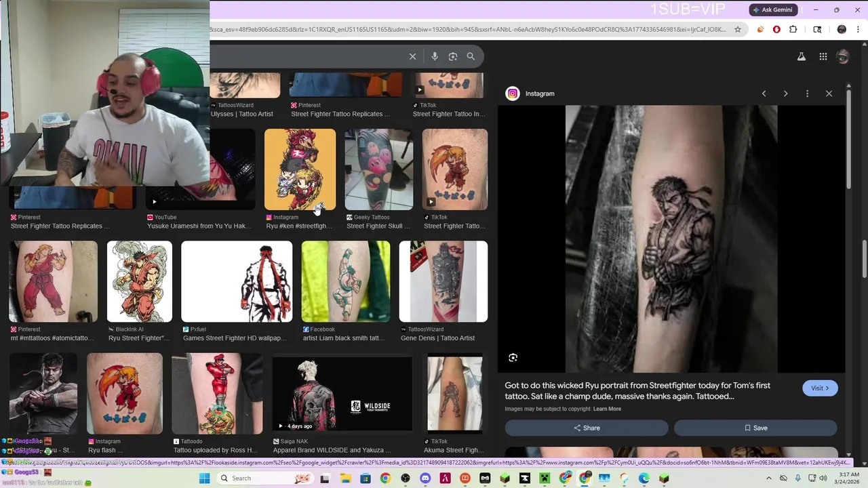This screenshot has height=488, width=868.
Task: Click the red shield extension icon
Action: point(776,29)
